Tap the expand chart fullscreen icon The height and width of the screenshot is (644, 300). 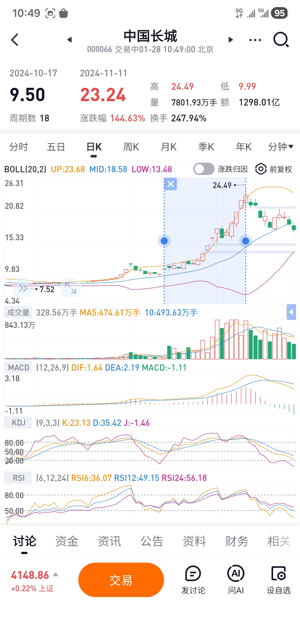coord(70,288)
